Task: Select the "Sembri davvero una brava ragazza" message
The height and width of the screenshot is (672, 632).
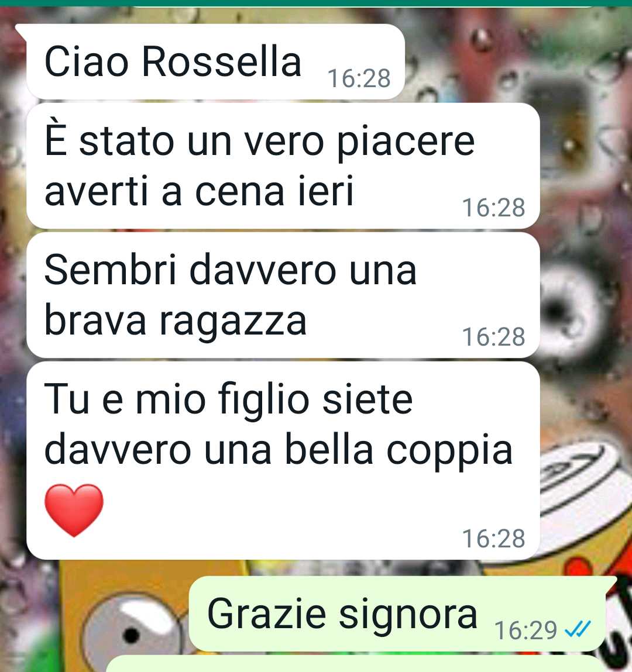Action: [283, 295]
